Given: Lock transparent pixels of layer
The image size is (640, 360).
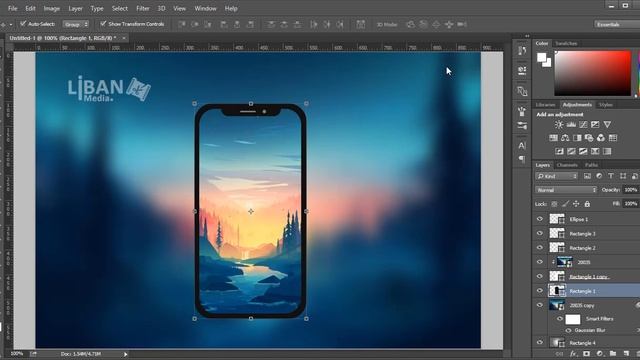Looking at the screenshot, I should (554, 204).
